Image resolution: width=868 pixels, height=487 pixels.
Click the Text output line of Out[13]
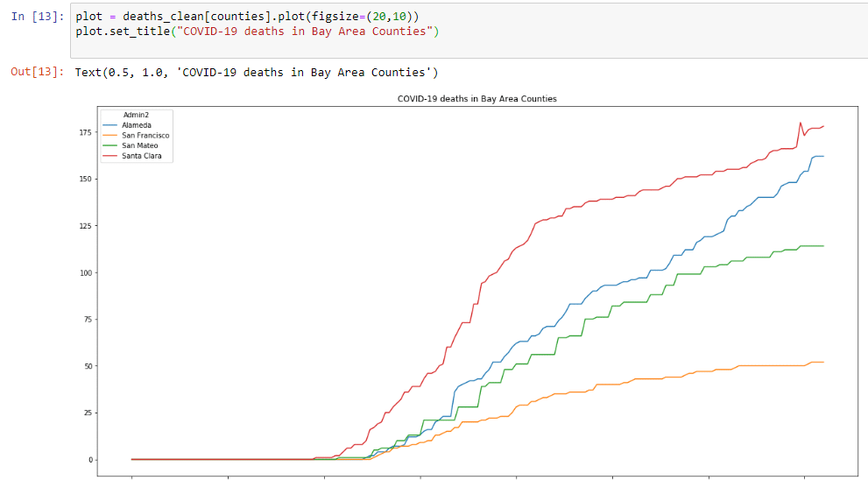(257, 73)
